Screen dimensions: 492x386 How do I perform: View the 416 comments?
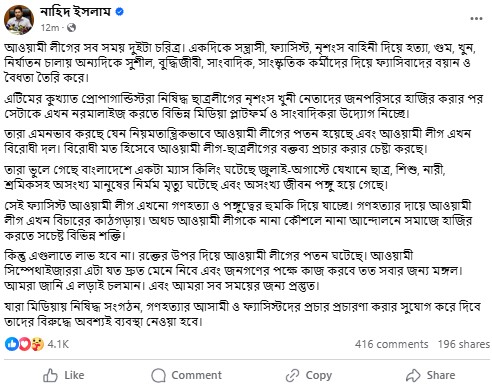[391, 344]
